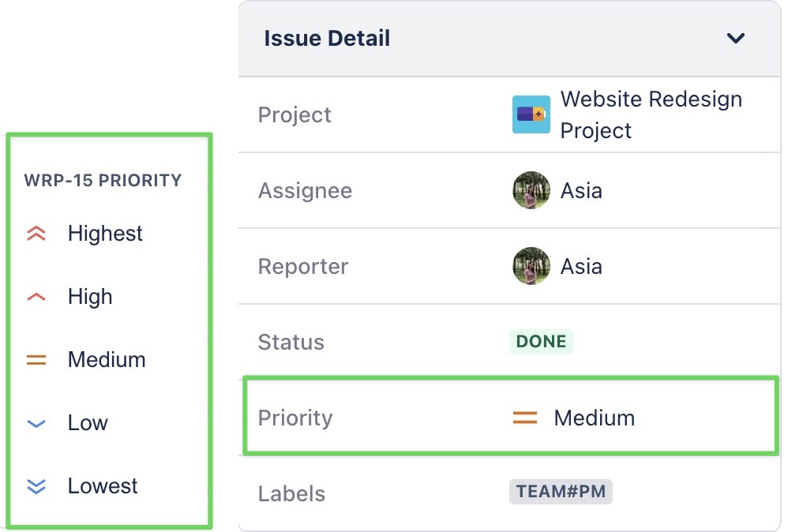Image resolution: width=788 pixels, height=532 pixels.
Task: Select the Medium priority orange icon
Action: (35, 359)
